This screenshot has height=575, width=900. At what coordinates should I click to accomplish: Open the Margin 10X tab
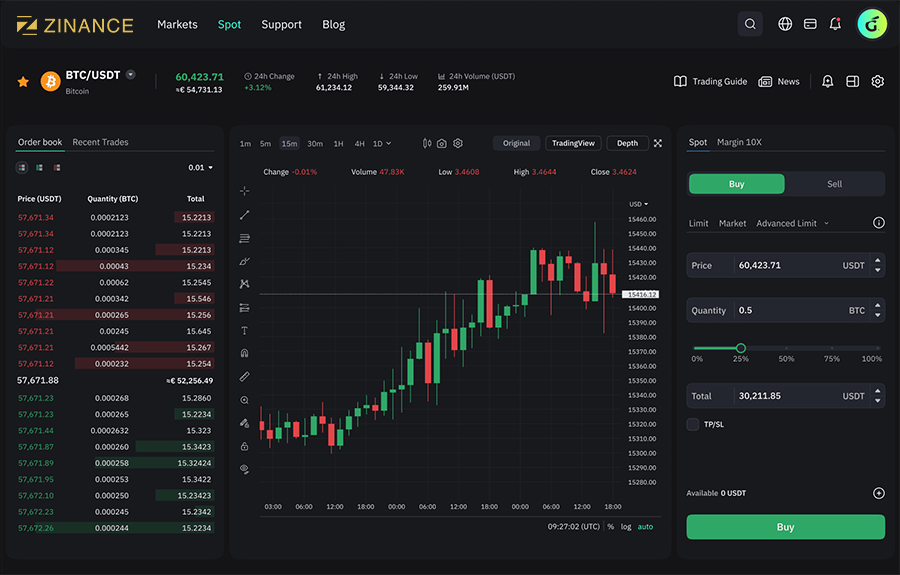(739, 142)
